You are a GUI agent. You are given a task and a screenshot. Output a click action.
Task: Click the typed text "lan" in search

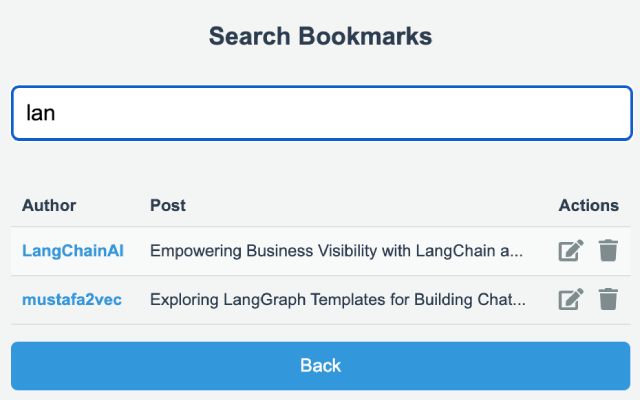point(40,113)
